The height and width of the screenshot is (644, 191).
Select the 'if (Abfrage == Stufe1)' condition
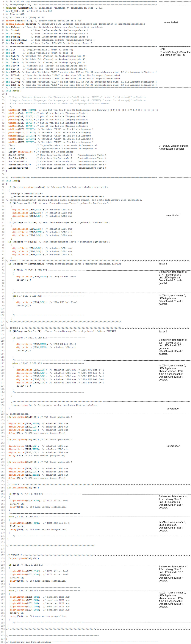coord(23,203)
